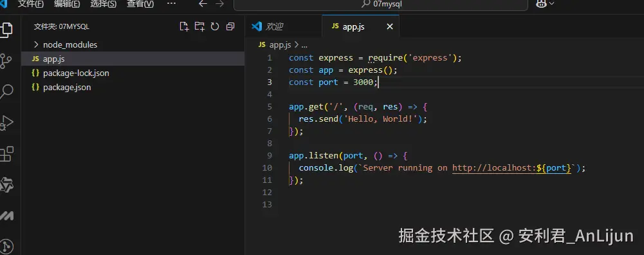Click the 文件夹: 07MYSQL explorer header

point(62,27)
